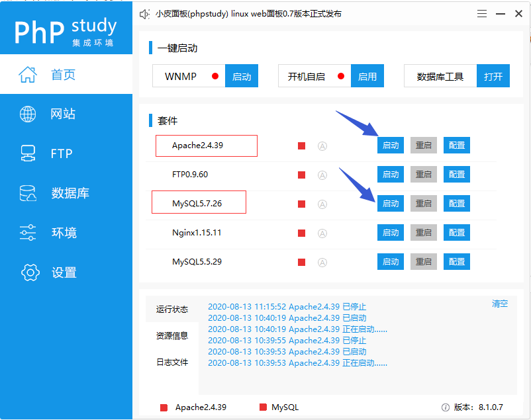This screenshot has height=420, width=531.
Task: Open the 数据库 database menu item
Action: [x=66, y=193]
